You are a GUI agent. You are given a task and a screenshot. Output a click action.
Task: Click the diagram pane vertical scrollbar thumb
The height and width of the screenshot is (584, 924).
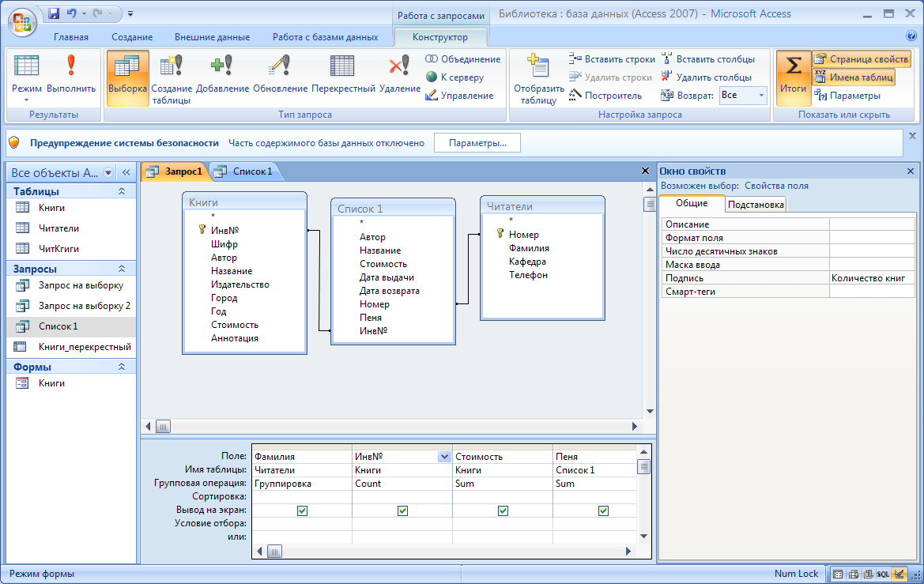tap(650, 204)
